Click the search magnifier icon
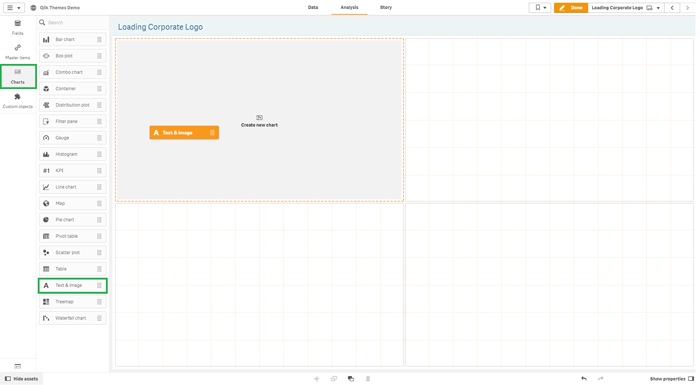The width and height of the screenshot is (700, 385). point(42,22)
